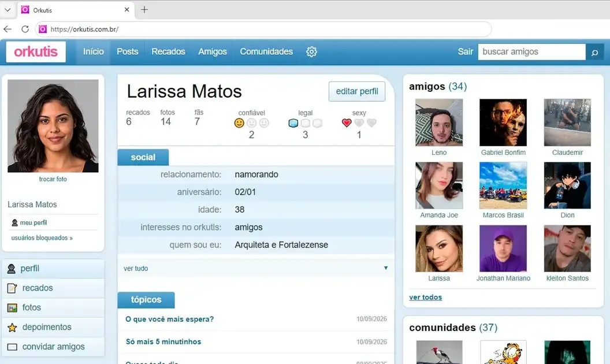The height and width of the screenshot is (364, 610).
Task: Go to Amigos in the top navbar
Action: click(213, 52)
